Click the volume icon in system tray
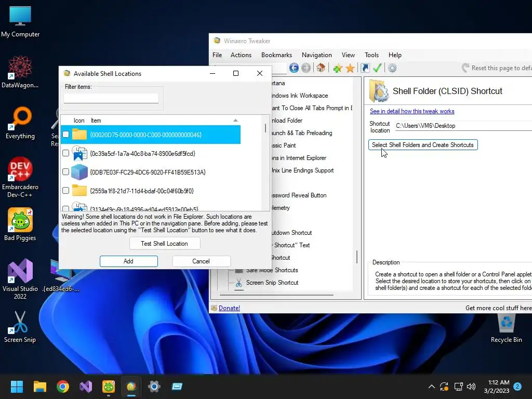Screen dimensions: 532x399 pyautogui.click(x=471, y=387)
